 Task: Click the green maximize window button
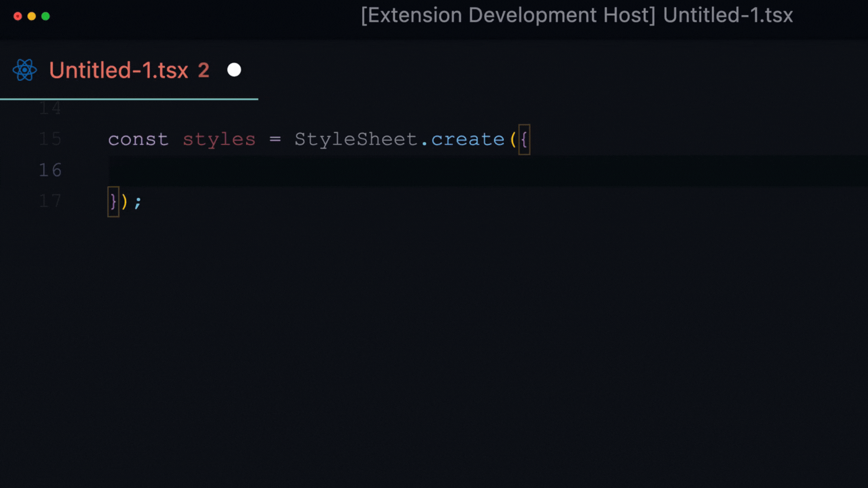[46, 16]
